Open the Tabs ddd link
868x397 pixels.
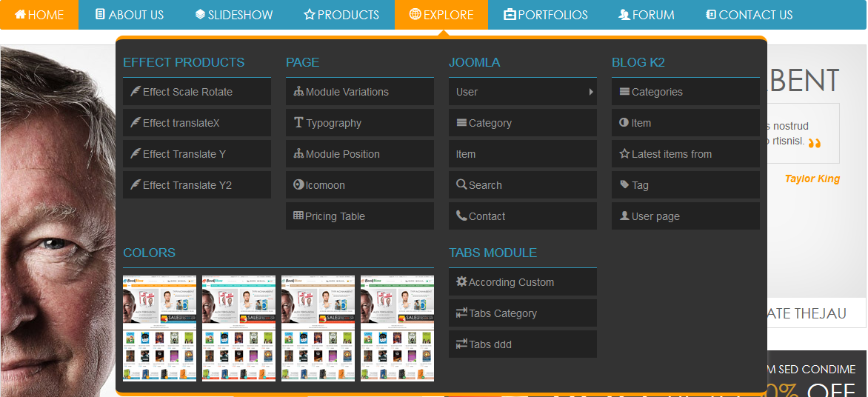tap(523, 344)
